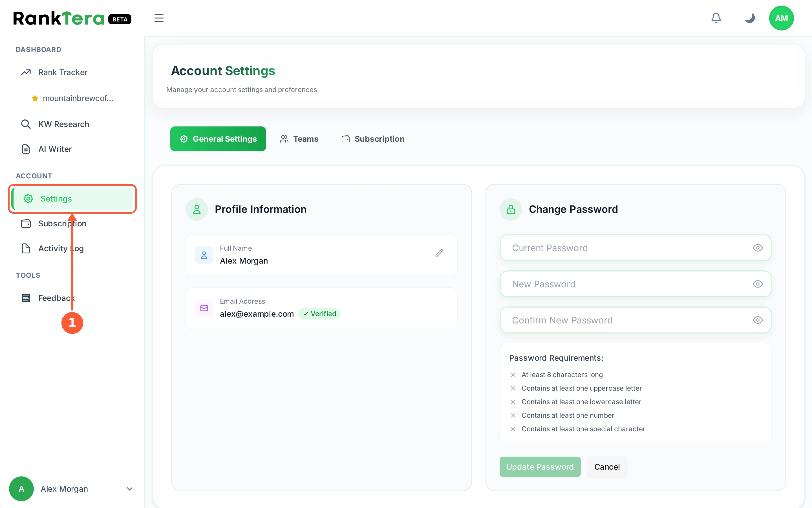Open Feedback tool
This screenshot has height=508, width=812.
[x=72, y=298]
